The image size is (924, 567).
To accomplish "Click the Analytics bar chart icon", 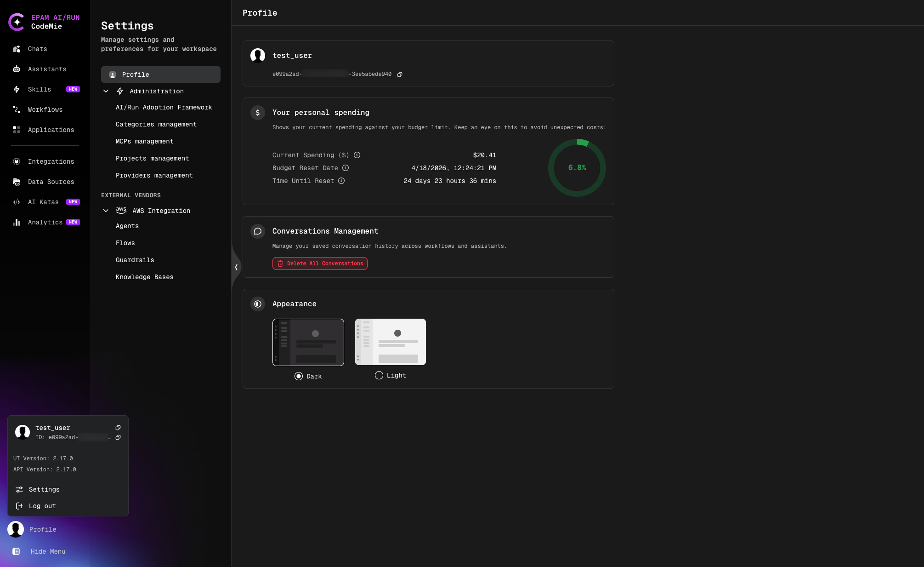I will click(x=17, y=222).
